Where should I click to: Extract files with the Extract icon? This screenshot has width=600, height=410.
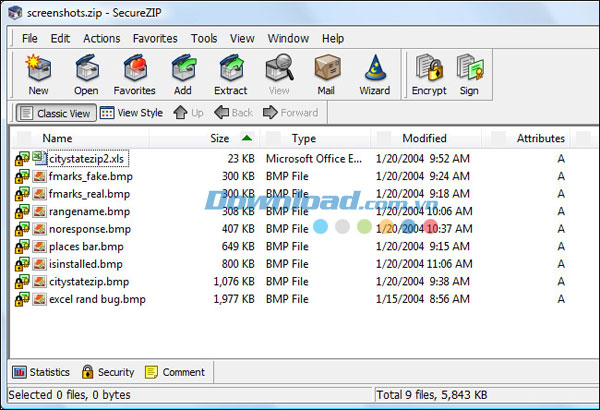point(230,75)
